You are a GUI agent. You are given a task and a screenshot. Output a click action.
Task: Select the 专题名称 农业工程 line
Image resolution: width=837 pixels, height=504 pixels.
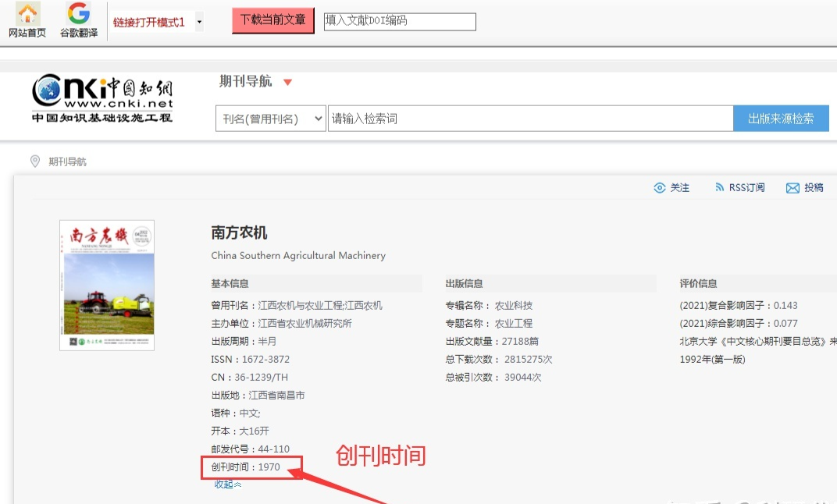tap(489, 324)
